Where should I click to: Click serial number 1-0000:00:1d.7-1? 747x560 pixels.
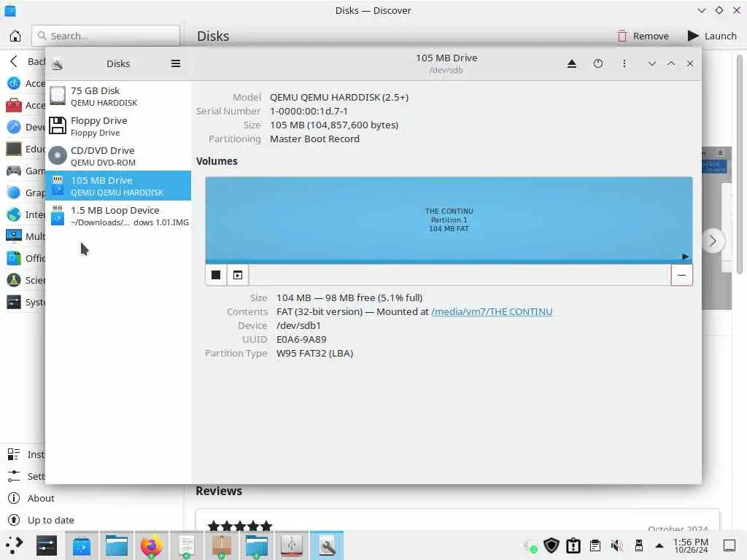point(309,112)
